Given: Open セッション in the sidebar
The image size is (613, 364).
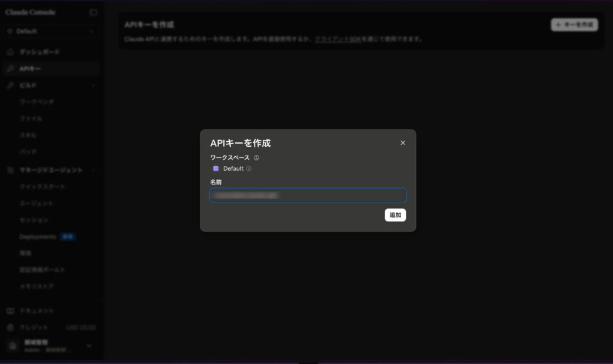Looking at the screenshot, I should pos(34,220).
